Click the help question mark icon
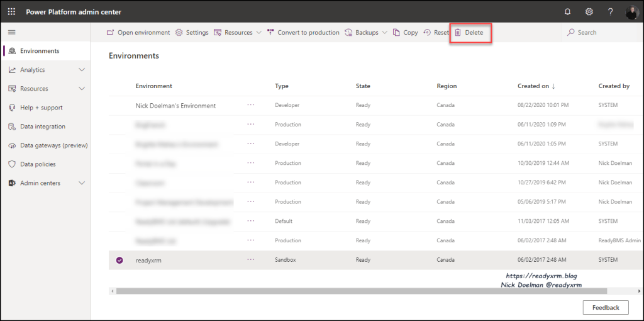 coord(610,12)
